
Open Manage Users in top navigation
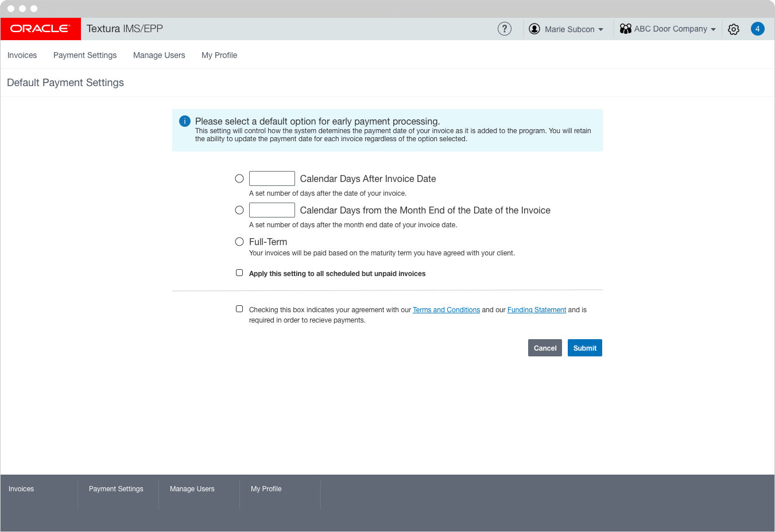tap(159, 55)
